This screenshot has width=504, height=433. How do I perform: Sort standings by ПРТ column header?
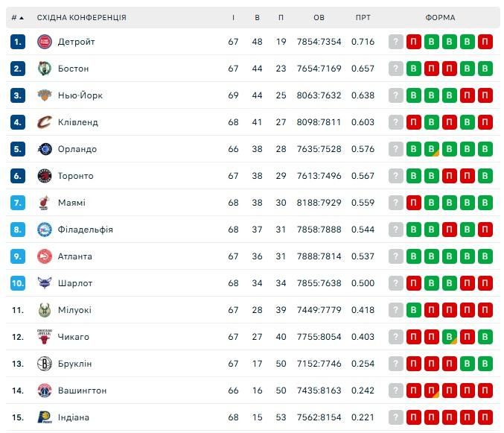pos(363,17)
